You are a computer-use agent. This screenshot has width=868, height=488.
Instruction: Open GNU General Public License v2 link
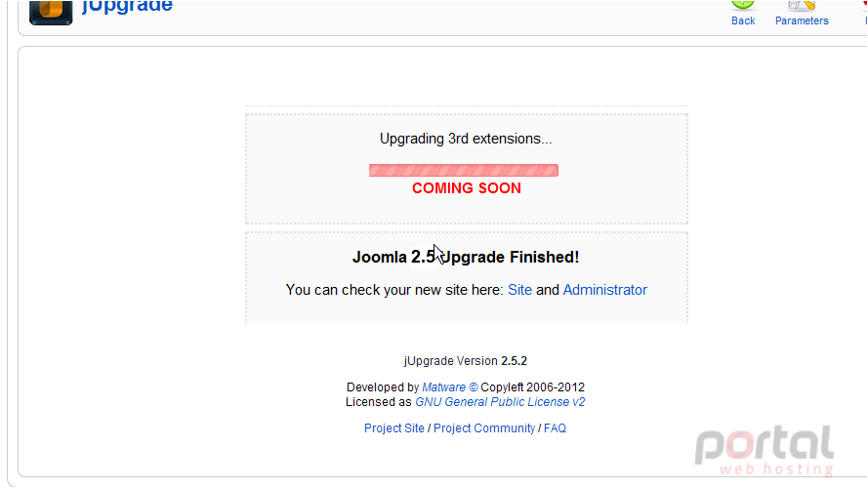[500, 402]
